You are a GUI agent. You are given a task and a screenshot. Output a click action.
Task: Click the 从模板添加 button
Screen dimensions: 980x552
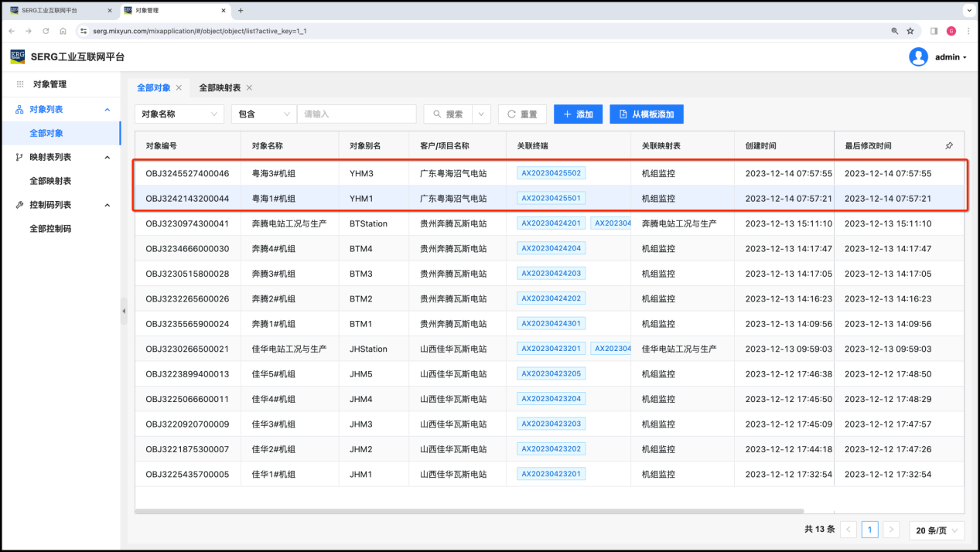[x=646, y=114]
